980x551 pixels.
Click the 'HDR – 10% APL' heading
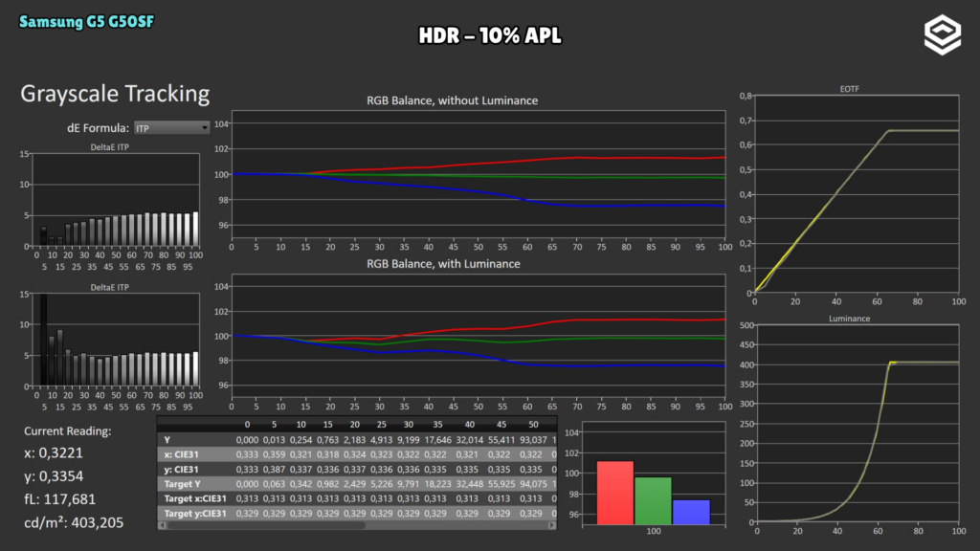[490, 35]
